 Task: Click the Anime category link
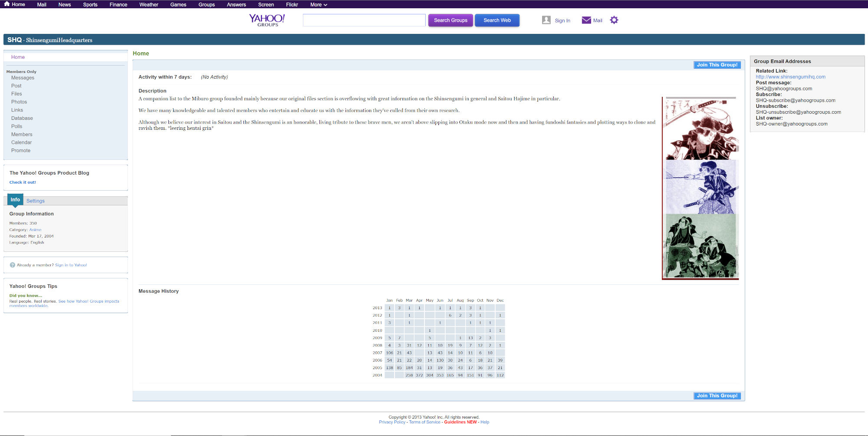coord(35,230)
